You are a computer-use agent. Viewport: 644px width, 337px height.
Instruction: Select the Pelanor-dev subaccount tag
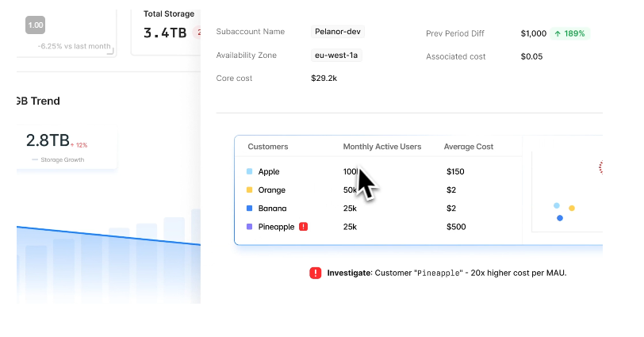coord(338,32)
